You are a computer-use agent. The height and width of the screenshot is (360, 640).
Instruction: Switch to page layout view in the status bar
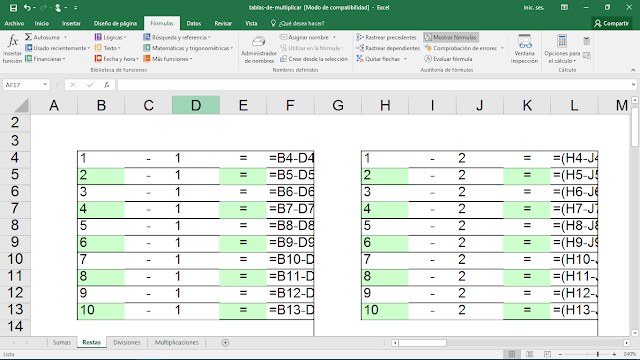tap(529, 354)
